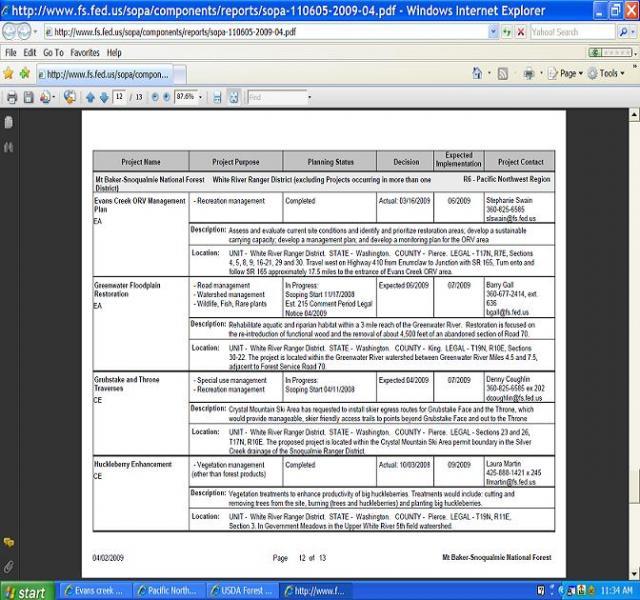Viewport: 640px width, 600px height.
Task: Click the browser refresh button
Action: 508,32
